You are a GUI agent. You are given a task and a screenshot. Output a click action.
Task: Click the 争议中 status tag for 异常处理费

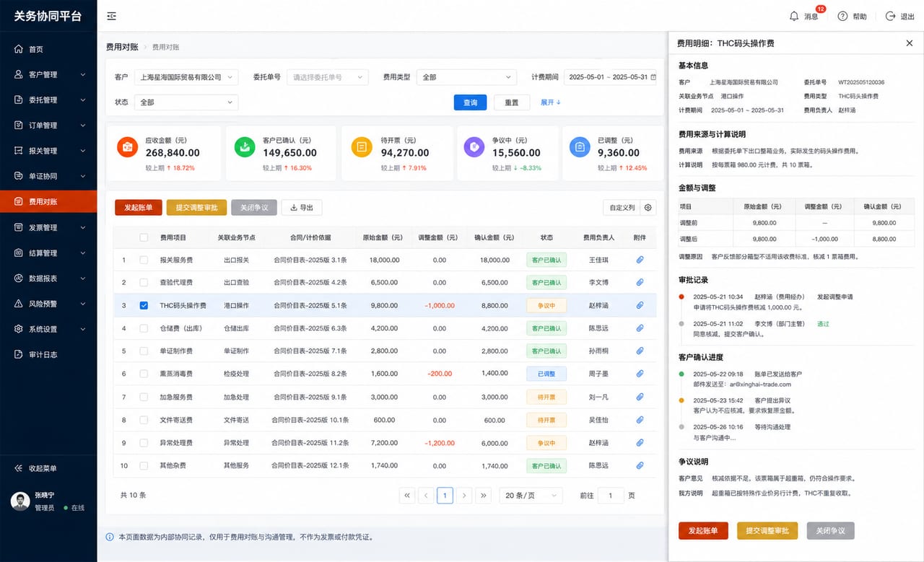(546, 442)
